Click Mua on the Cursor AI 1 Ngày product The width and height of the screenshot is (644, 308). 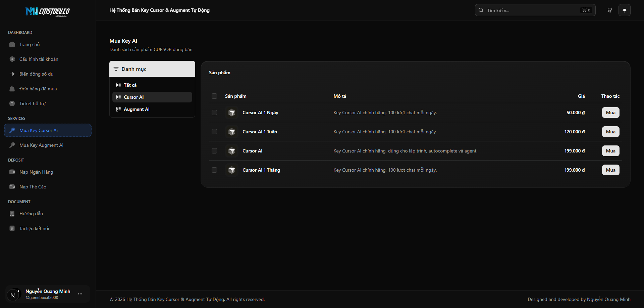click(610, 113)
